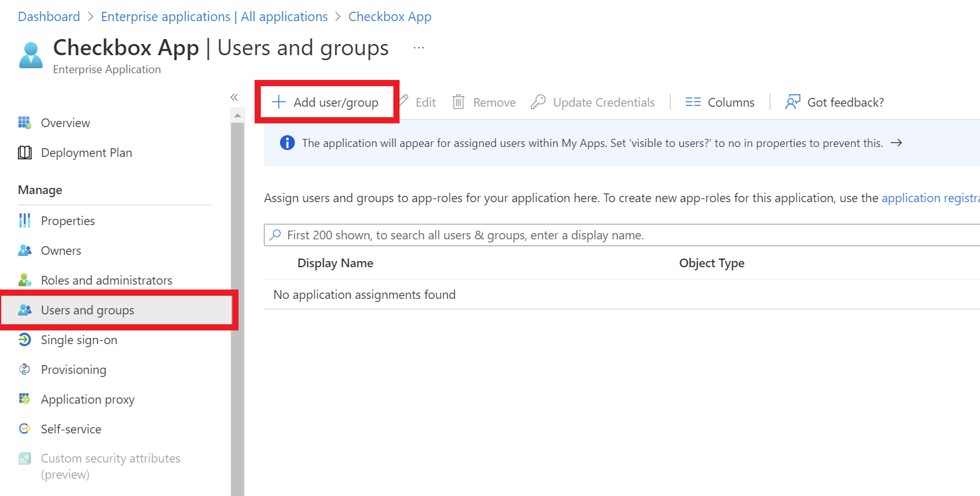Open the more options ellipsis by page title

tap(419, 48)
